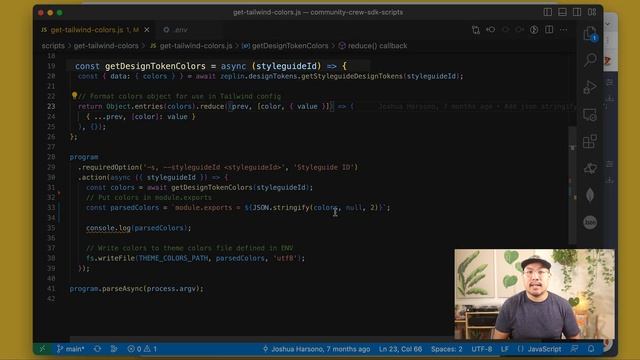Split the editor to the right
The image size is (640, 360).
(549, 30)
